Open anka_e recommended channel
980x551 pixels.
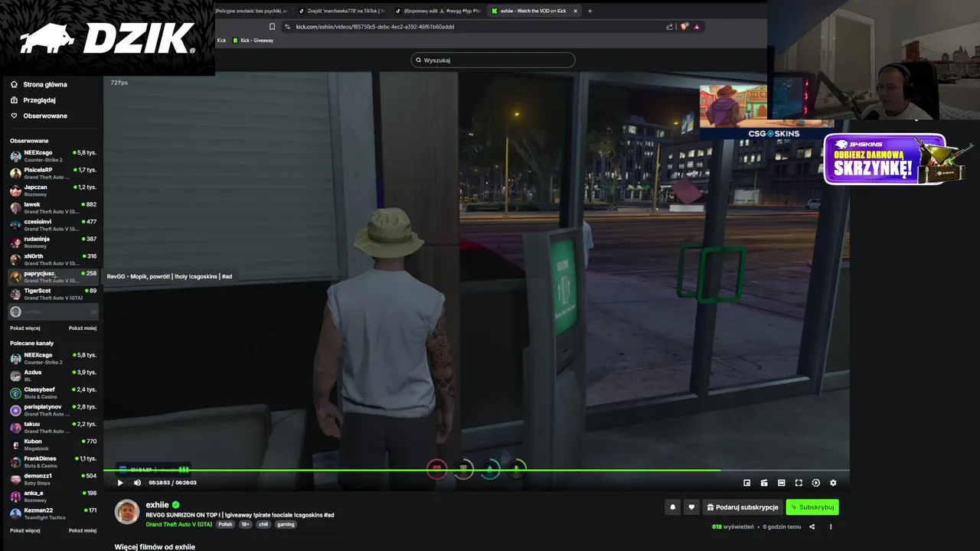tap(53, 496)
